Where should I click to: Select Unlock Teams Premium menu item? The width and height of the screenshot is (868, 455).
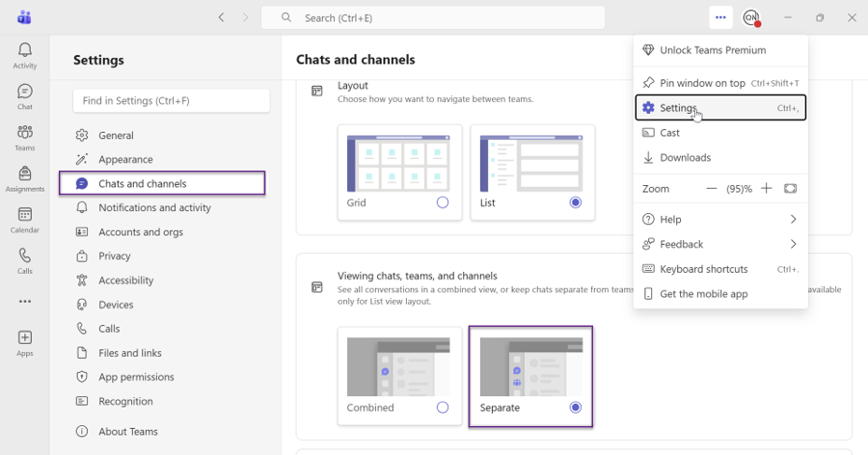point(720,50)
